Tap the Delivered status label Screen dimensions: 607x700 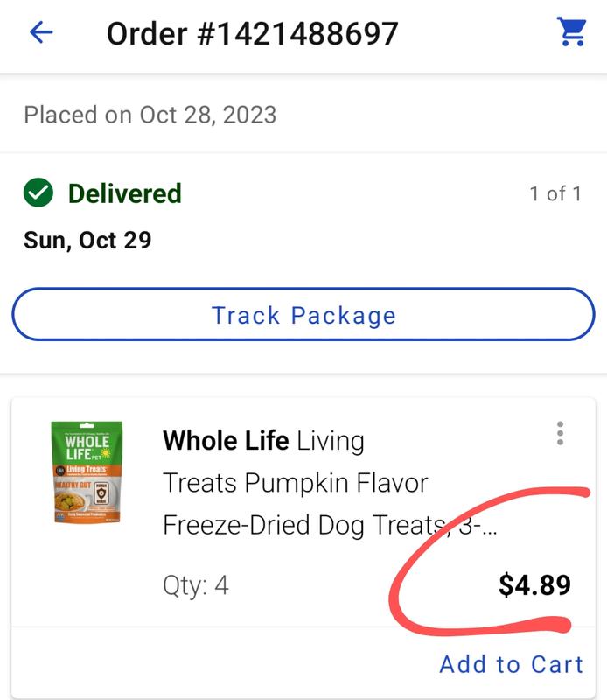point(125,193)
